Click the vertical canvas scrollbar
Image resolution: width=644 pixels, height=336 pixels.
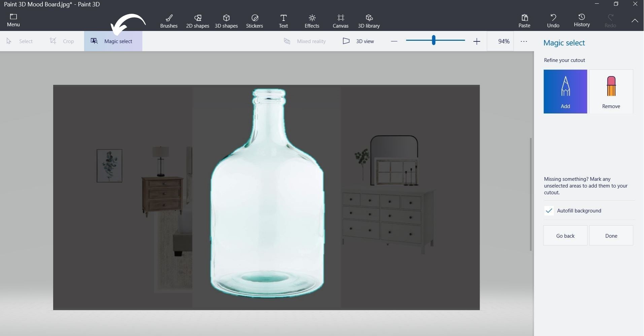coord(531,194)
